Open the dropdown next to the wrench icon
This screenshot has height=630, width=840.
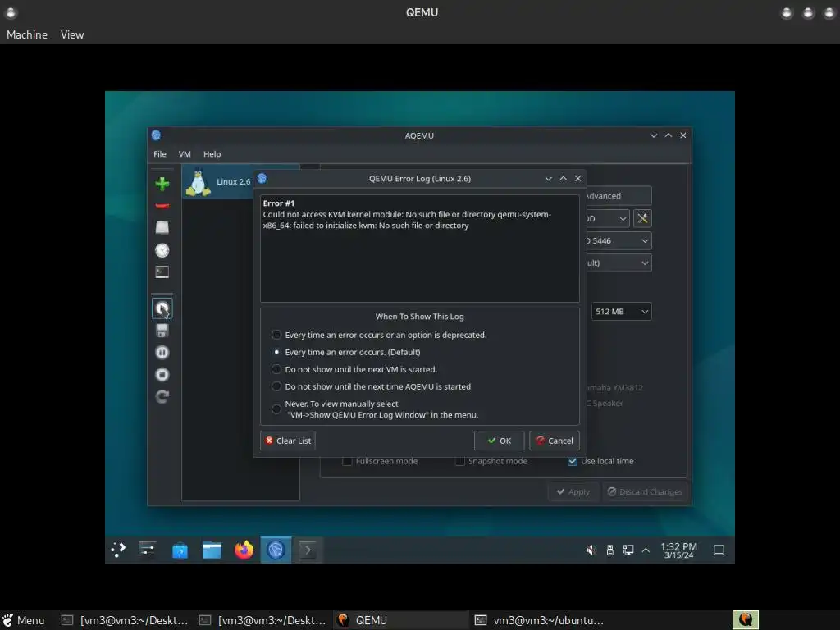tap(608, 218)
